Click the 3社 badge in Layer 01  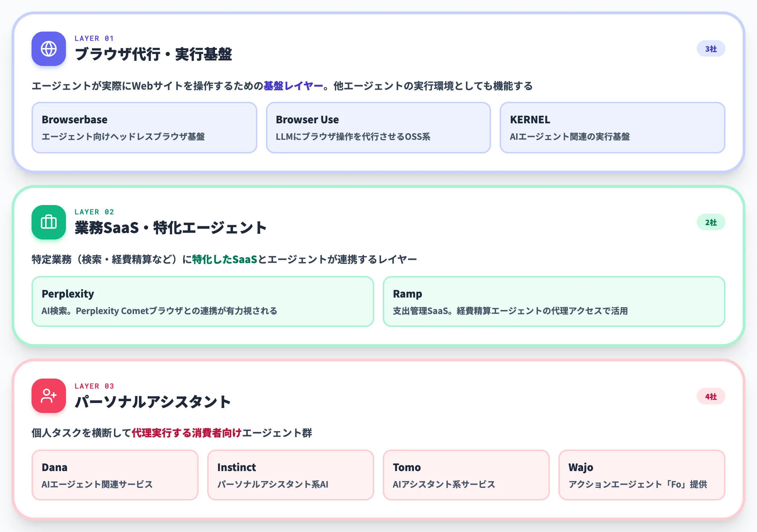pyautogui.click(x=711, y=49)
